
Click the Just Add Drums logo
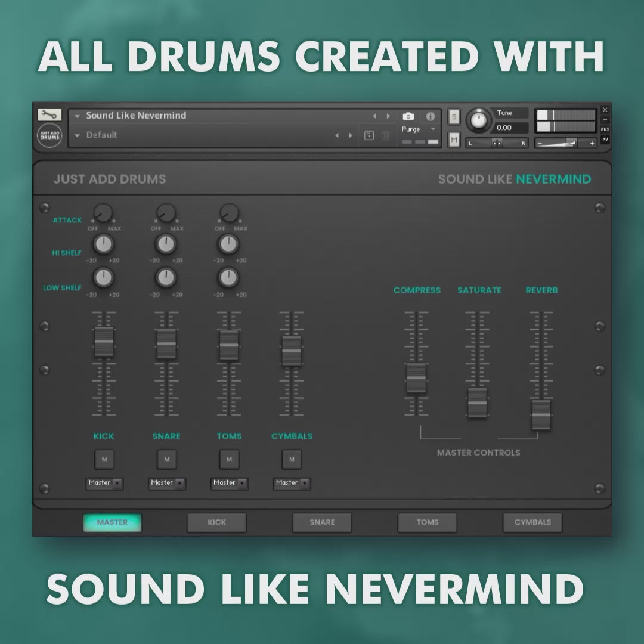click(49, 135)
